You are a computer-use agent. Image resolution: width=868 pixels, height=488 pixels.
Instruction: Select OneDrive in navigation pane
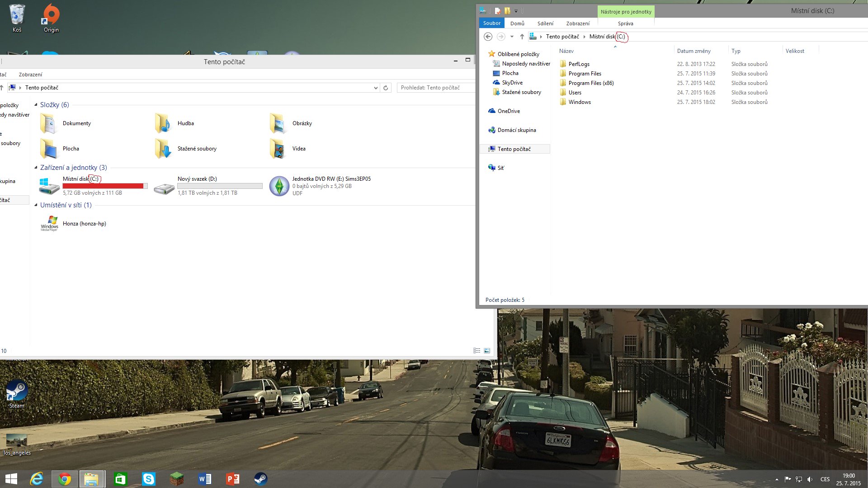click(x=509, y=111)
